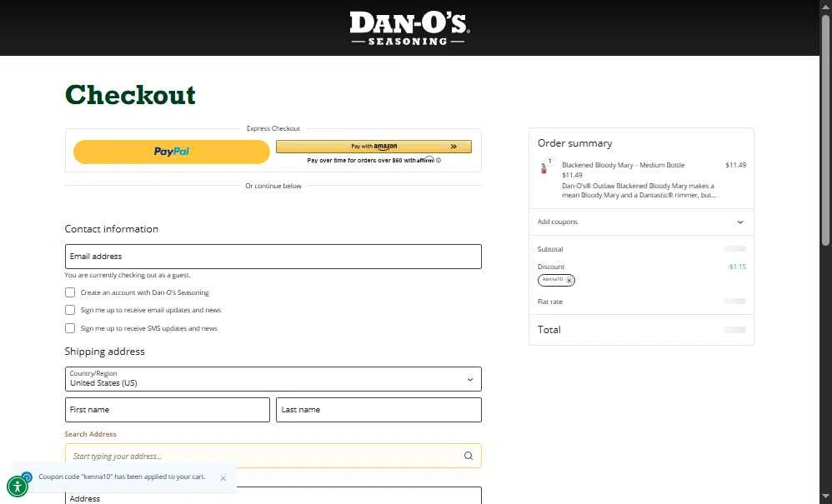Focus the Email address field
The width and height of the screenshot is (832, 504).
(273, 257)
